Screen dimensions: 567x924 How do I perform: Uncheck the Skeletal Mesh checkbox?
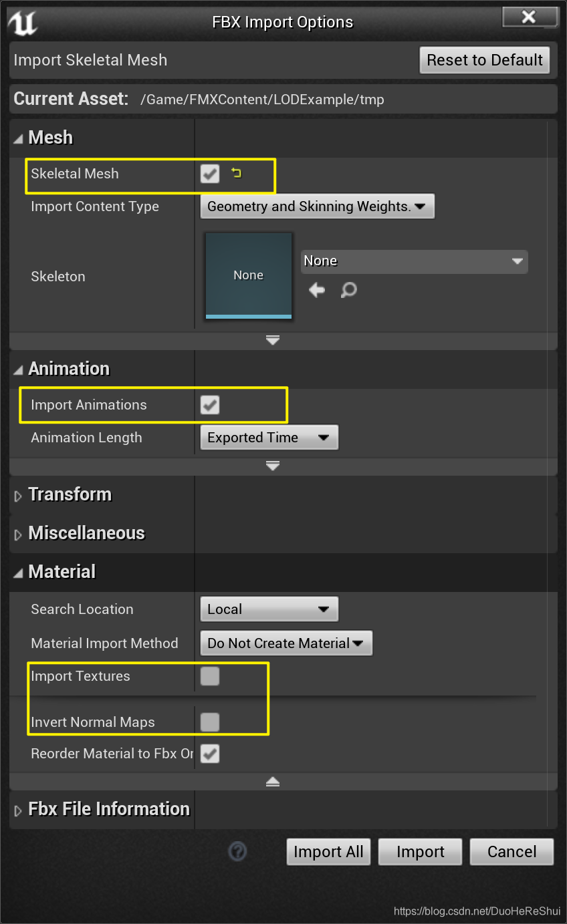(x=210, y=174)
